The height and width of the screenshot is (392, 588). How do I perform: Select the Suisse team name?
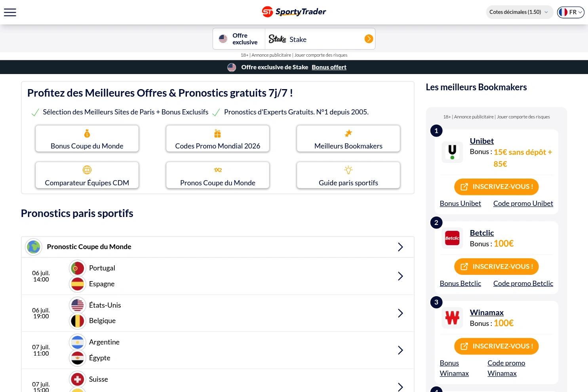(99, 379)
